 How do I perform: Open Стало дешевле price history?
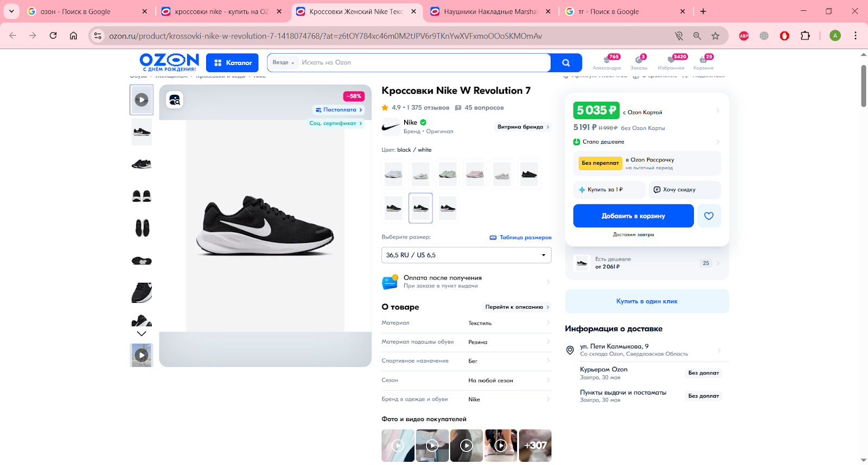click(647, 142)
